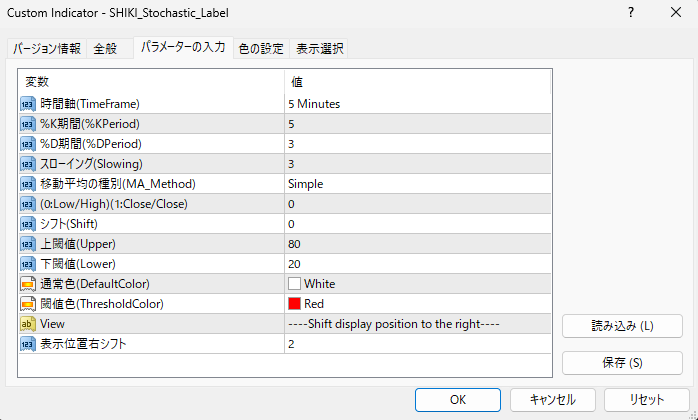Screen dimensions: 698x420
Task: Switch to the 表示選択 tab
Action: tap(320, 48)
